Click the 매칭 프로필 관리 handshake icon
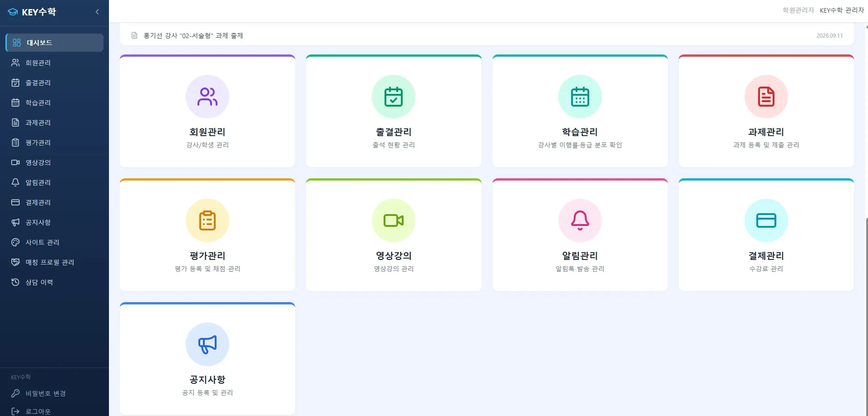The image size is (868, 416). click(15, 262)
